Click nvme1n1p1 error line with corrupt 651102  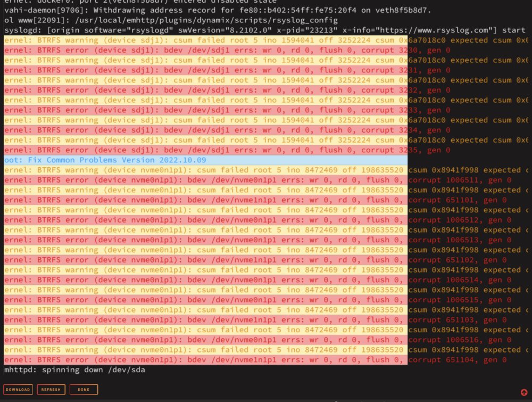[255, 260]
